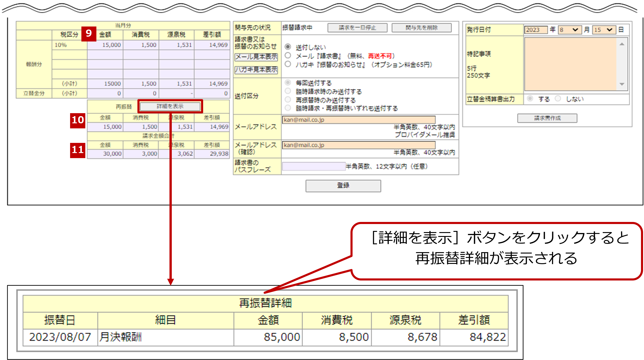Click the 詳細を表示 button
644x360 pixels.
pos(170,106)
